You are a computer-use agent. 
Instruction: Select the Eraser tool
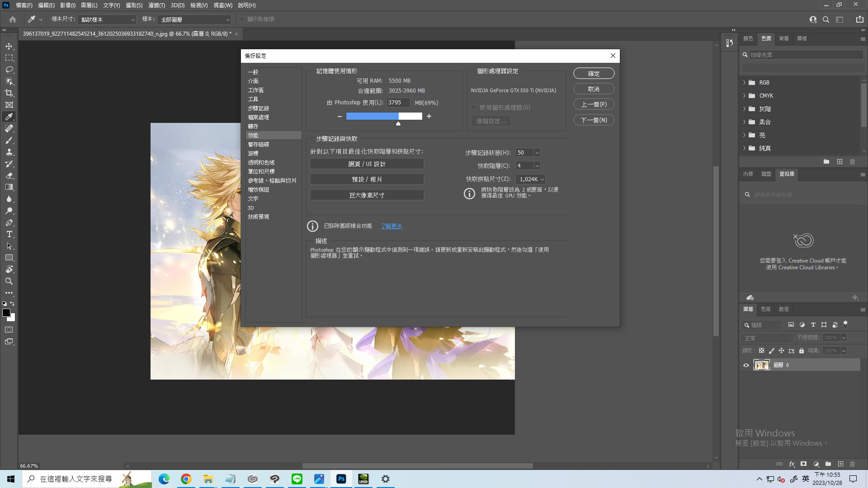click(9, 175)
